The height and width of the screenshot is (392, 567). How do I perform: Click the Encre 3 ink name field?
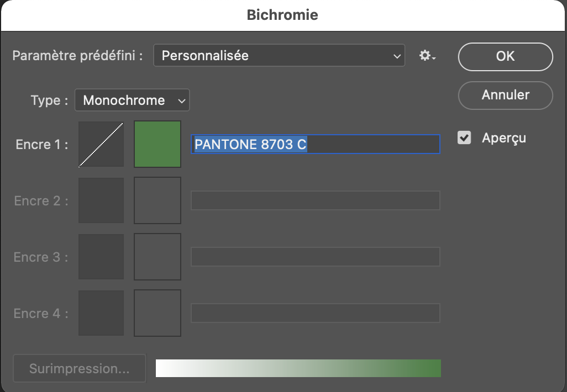(x=316, y=257)
